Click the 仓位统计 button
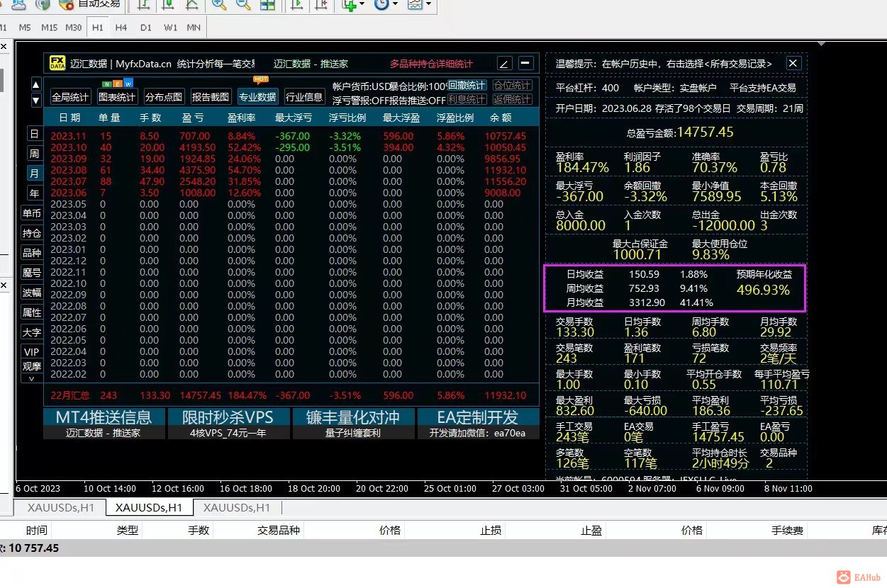The height and width of the screenshot is (588, 887). coord(512,85)
